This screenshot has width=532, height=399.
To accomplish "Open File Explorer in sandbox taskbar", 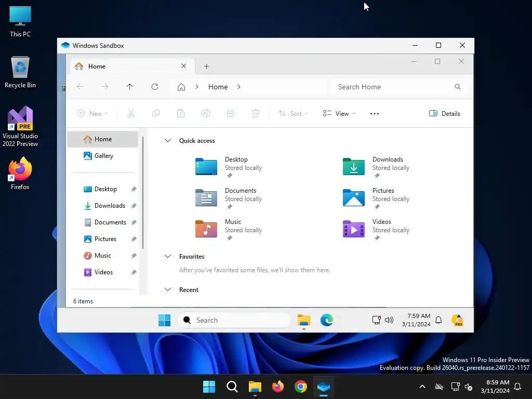I will point(303,320).
